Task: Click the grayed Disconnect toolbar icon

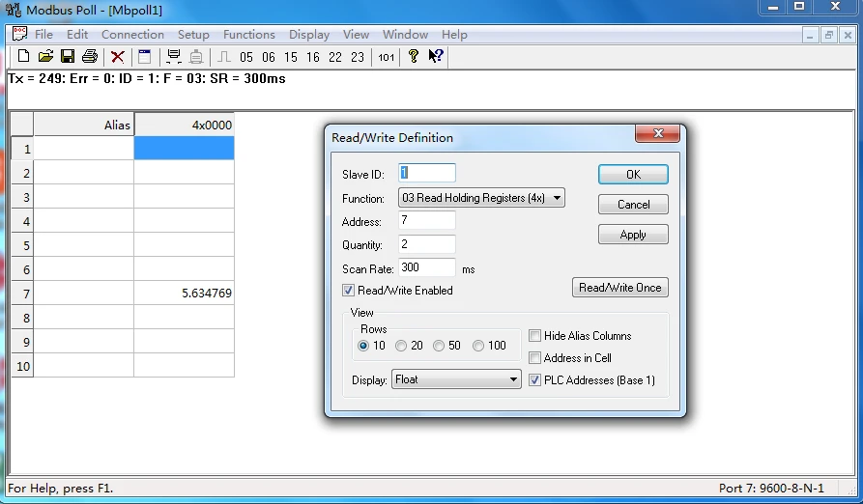Action: [196, 57]
